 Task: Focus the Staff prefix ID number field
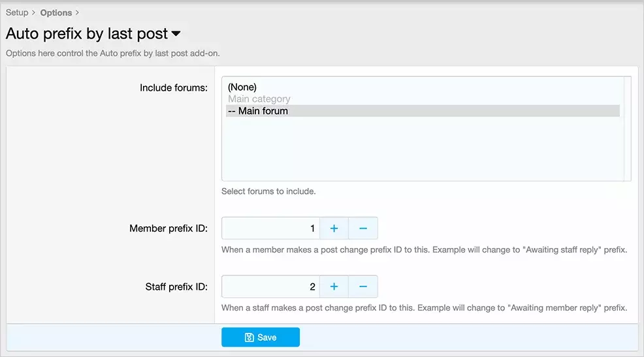[x=270, y=287]
